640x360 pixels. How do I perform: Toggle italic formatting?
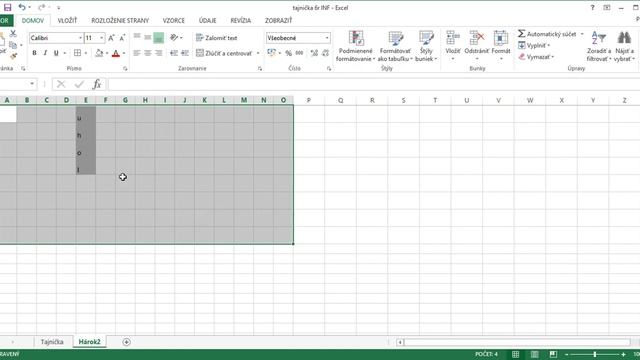pyautogui.click(x=45, y=53)
